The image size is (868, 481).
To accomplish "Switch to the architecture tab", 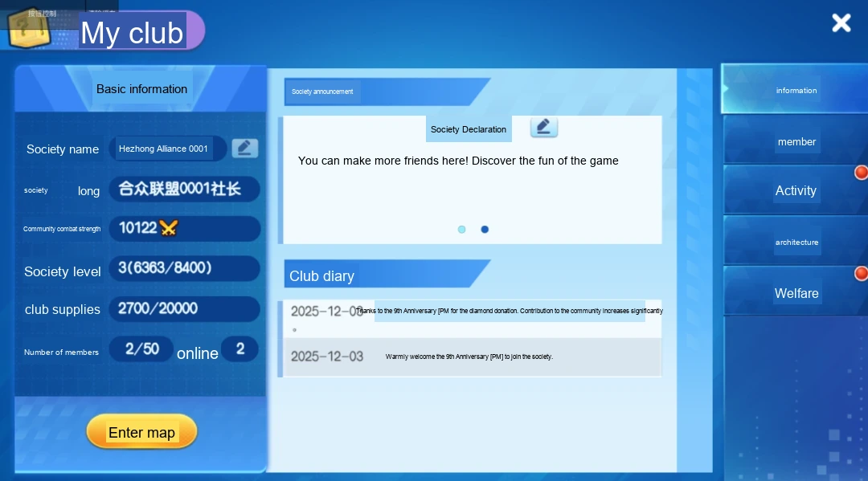I will coord(796,242).
